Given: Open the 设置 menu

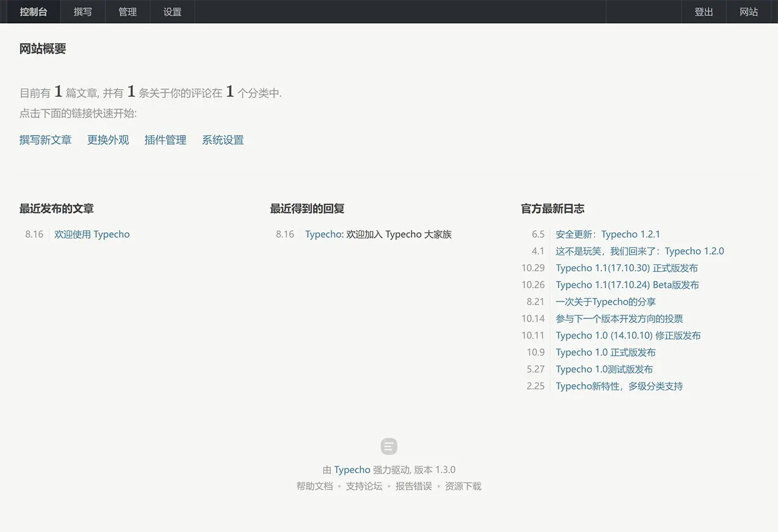Looking at the screenshot, I should click(x=173, y=12).
